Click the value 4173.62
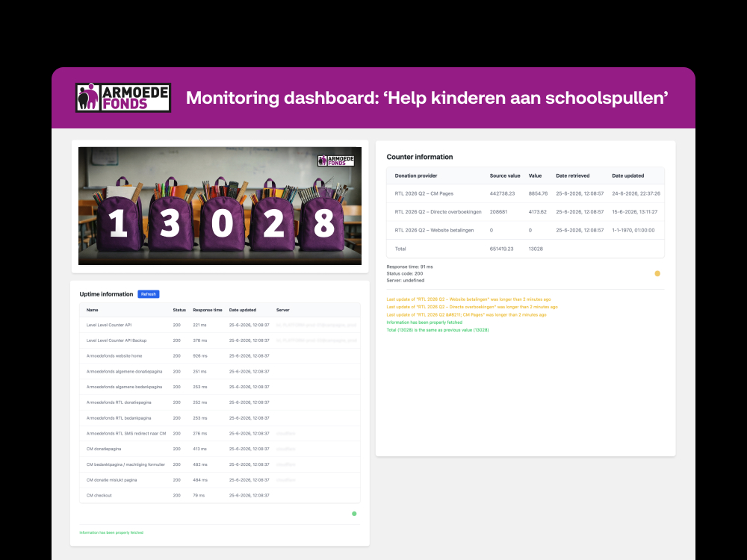The height and width of the screenshot is (560, 747). click(537, 212)
